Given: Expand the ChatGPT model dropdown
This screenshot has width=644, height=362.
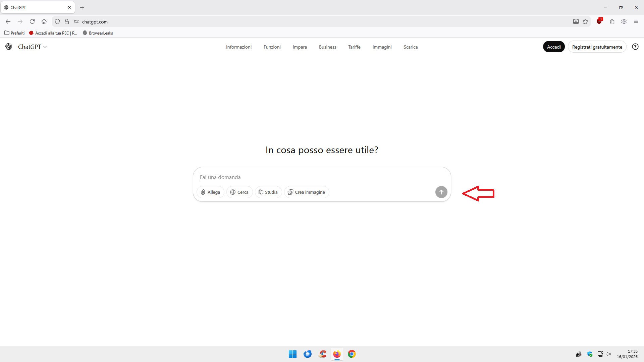Looking at the screenshot, I should pyautogui.click(x=32, y=47).
